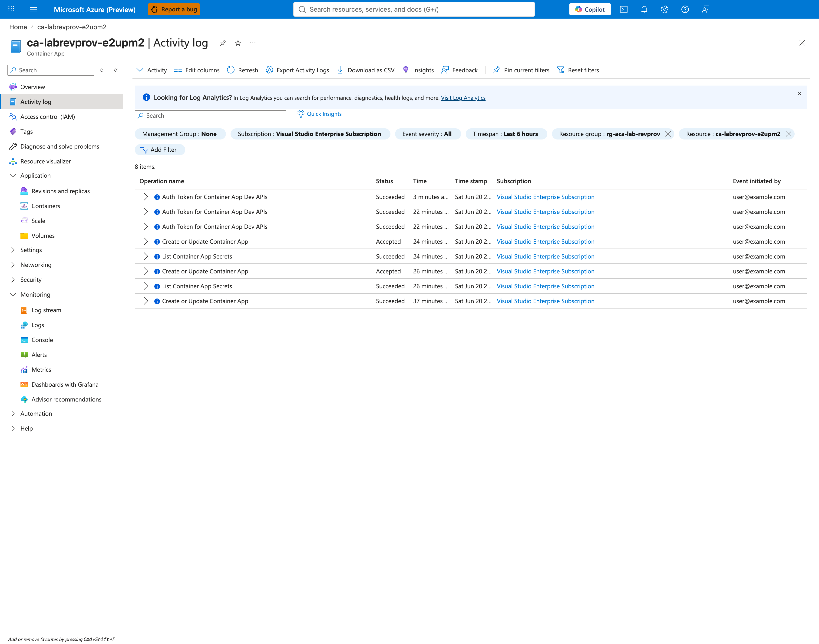Add this resource to favorites with star
Screen dimensions: 819x644
point(238,43)
